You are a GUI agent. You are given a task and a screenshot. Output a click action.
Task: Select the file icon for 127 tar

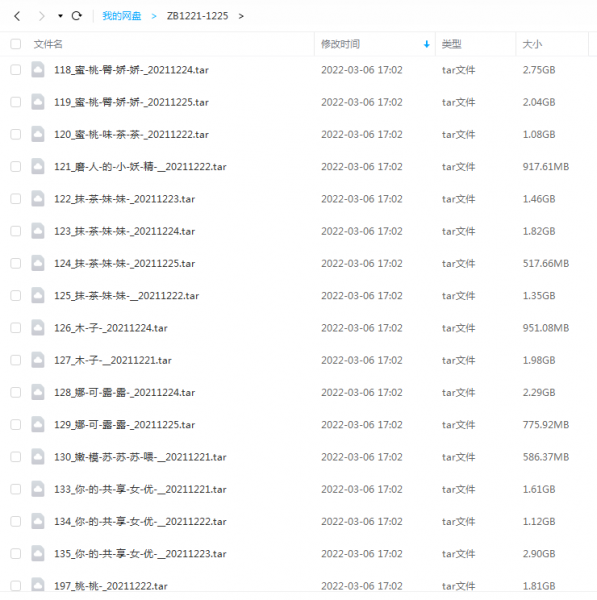coord(38,360)
